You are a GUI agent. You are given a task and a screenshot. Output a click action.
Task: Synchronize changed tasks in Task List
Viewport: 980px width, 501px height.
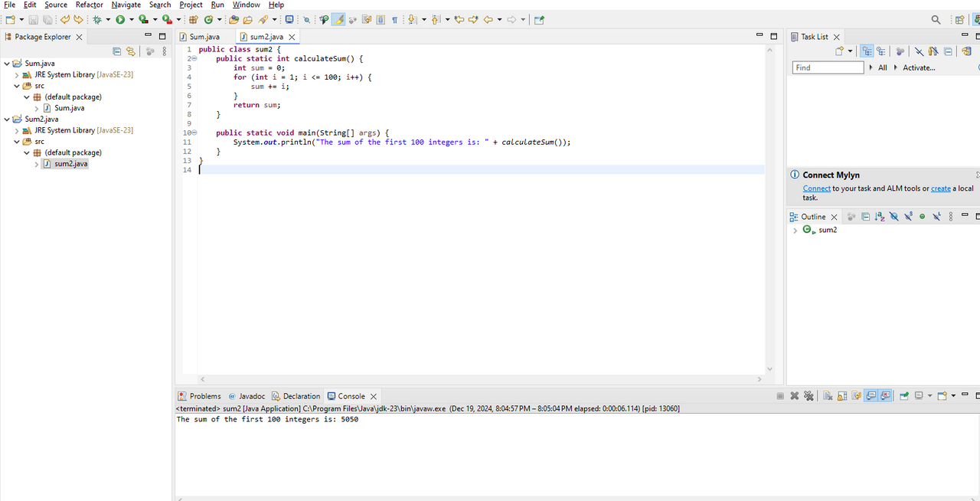967,51
